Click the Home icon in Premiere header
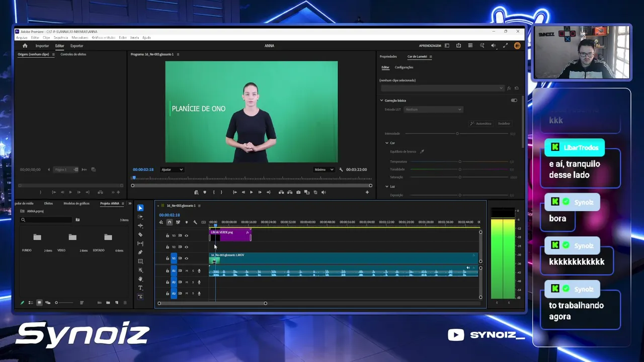This screenshot has width=644, height=362. tap(25, 46)
